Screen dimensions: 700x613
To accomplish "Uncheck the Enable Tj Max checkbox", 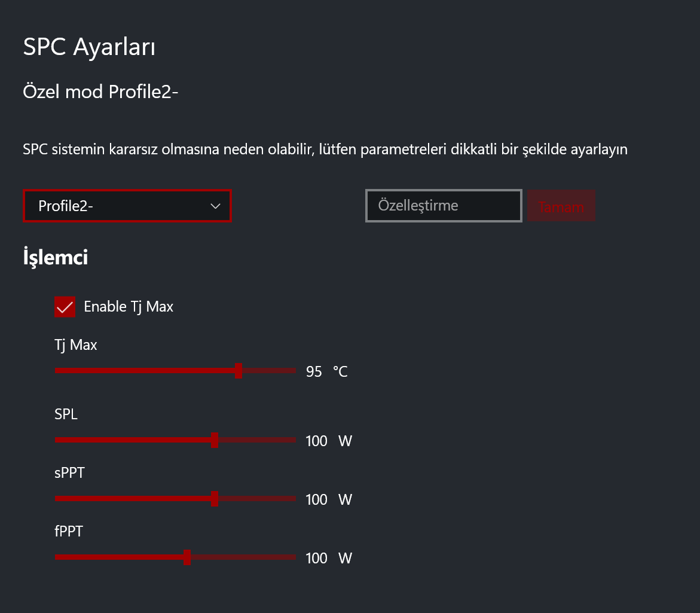I will click(x=65, y=307).
